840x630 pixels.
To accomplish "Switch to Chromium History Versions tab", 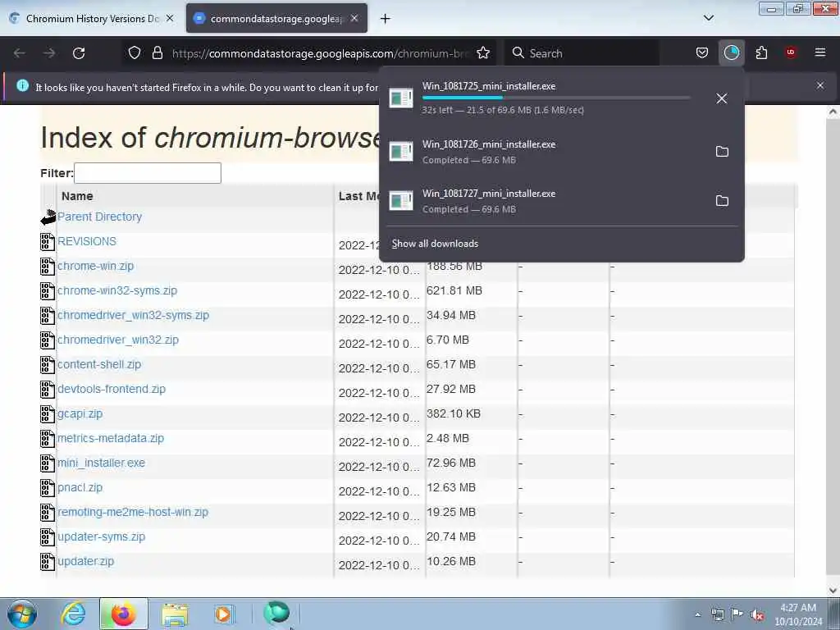I will tap(92, 18).
